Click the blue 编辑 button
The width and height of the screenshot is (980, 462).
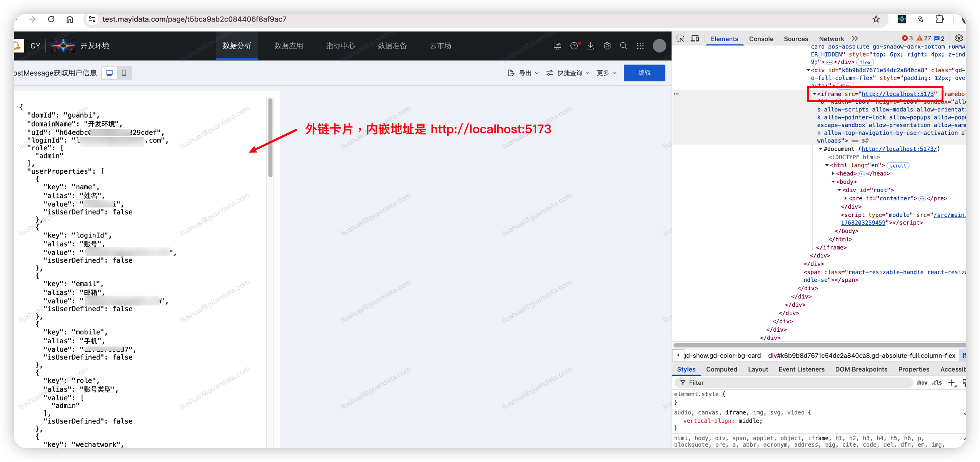click(x=644, y=73)
